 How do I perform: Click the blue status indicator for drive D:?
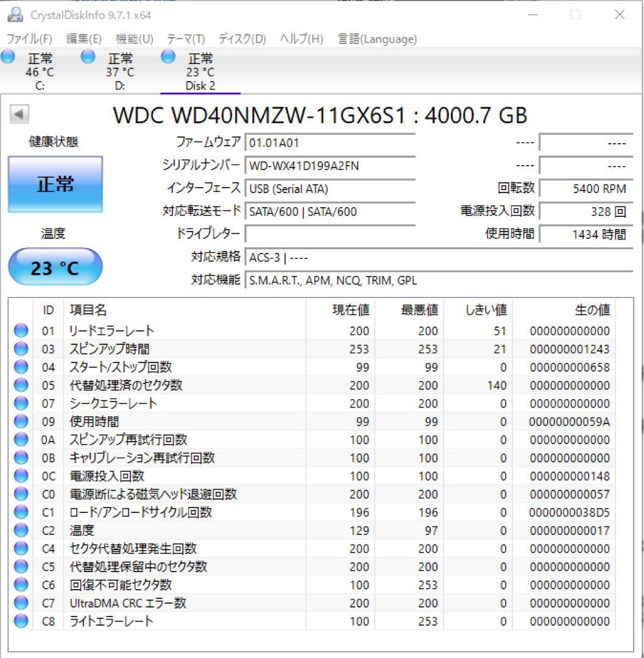click(x=87, y=57)
